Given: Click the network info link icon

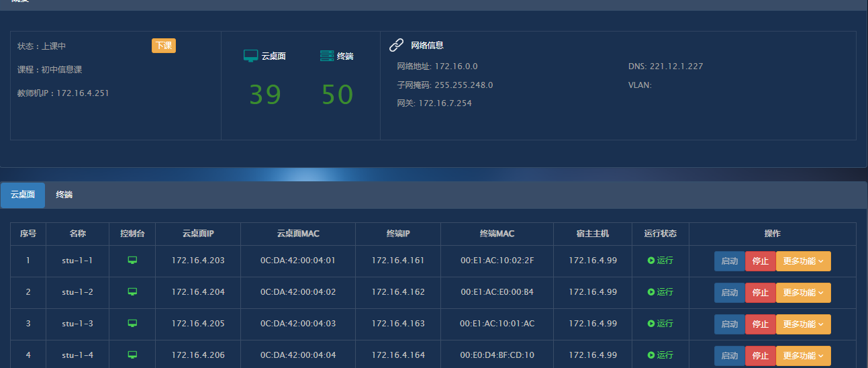Looking at the screenshot, I should tap(397, 45).
